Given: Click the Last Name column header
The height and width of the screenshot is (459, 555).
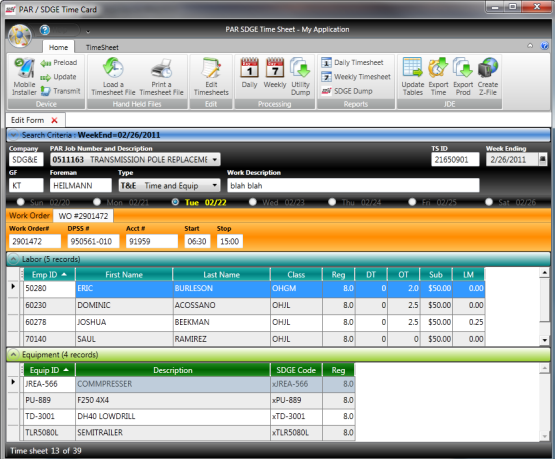Looking at the screenshot, I should click(222, 275).
